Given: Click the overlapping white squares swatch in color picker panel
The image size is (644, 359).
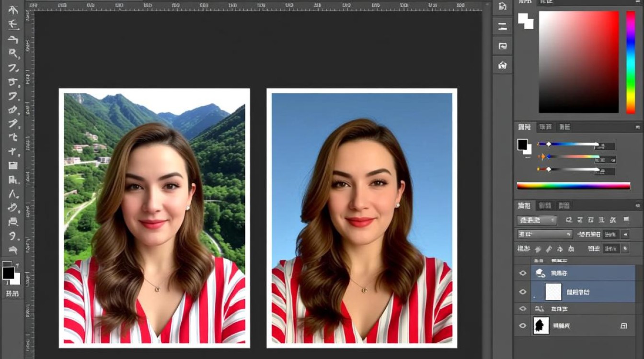Looking at the screenshot, I should click(526, 21).
